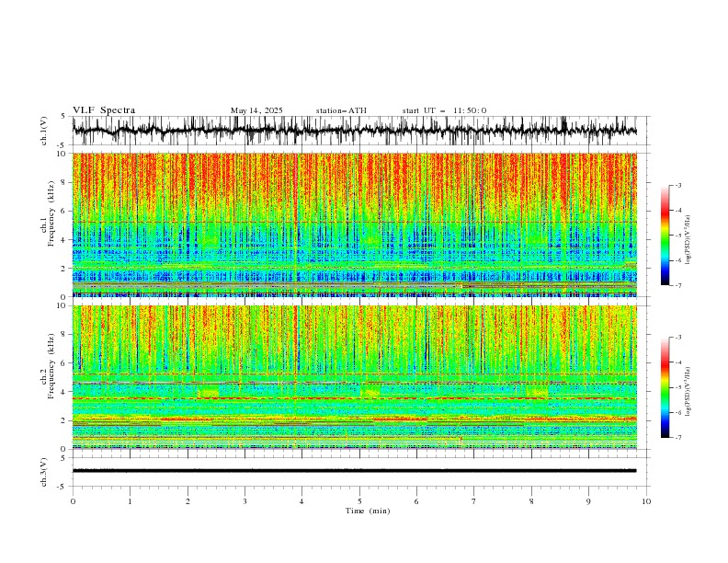Click the "ch.3(V)" waveform axis label
Viewport: 728px width, 563px height.
point(44,472)
